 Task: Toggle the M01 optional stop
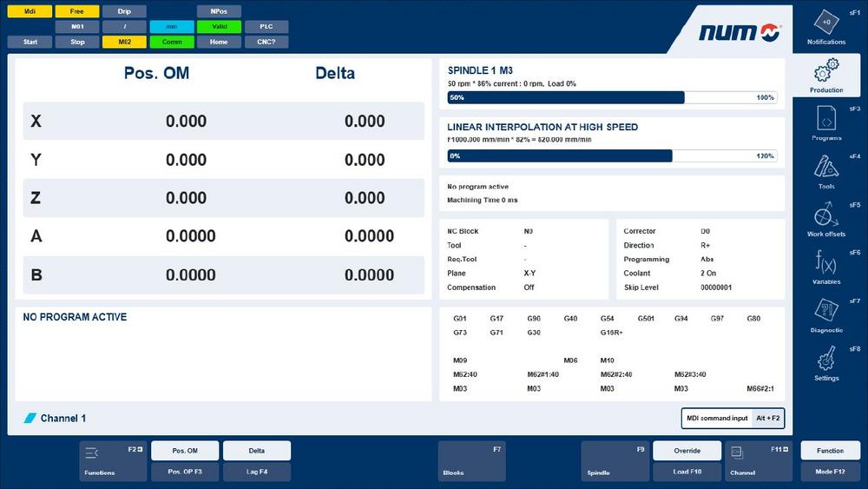coord(77,27)
